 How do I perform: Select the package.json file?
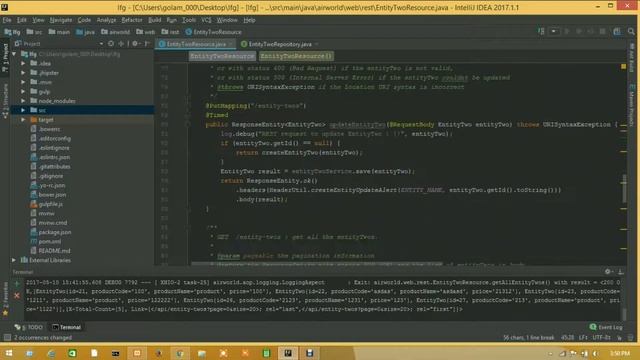(x=55, y=232)
